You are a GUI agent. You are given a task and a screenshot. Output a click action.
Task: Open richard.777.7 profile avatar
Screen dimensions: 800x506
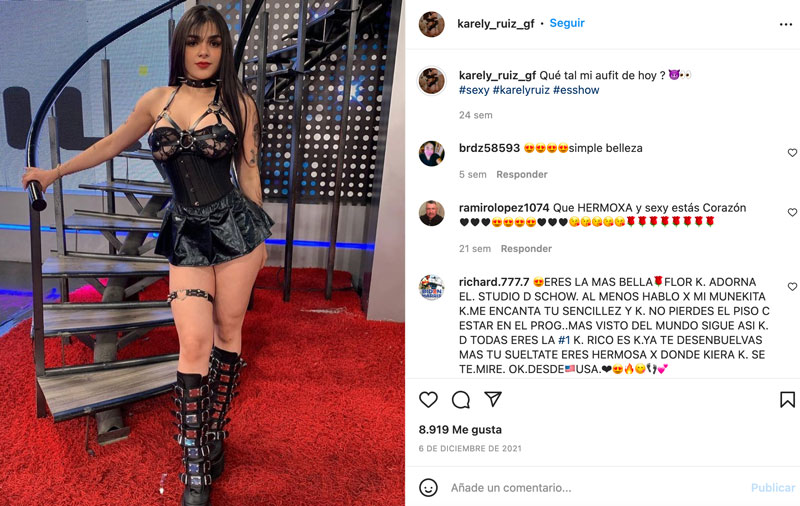432,287
